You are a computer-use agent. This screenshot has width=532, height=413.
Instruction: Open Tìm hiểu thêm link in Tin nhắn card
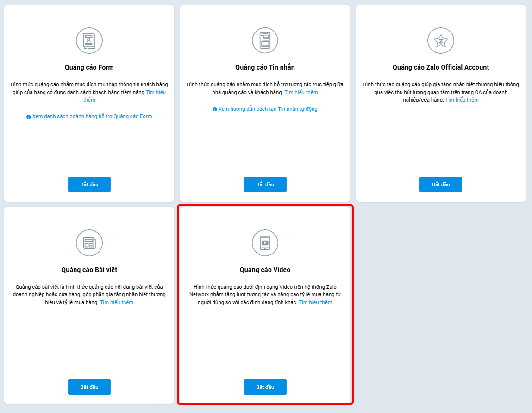pos(301,92)
